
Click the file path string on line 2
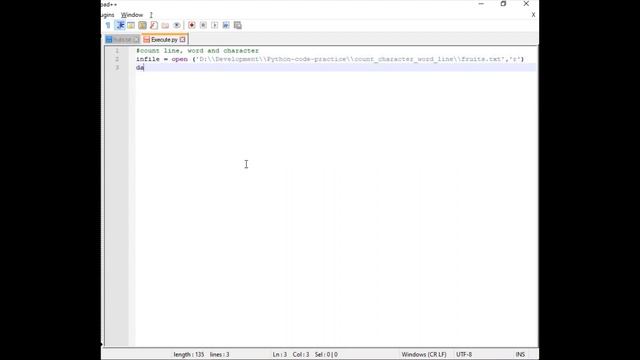coord(350,59)
